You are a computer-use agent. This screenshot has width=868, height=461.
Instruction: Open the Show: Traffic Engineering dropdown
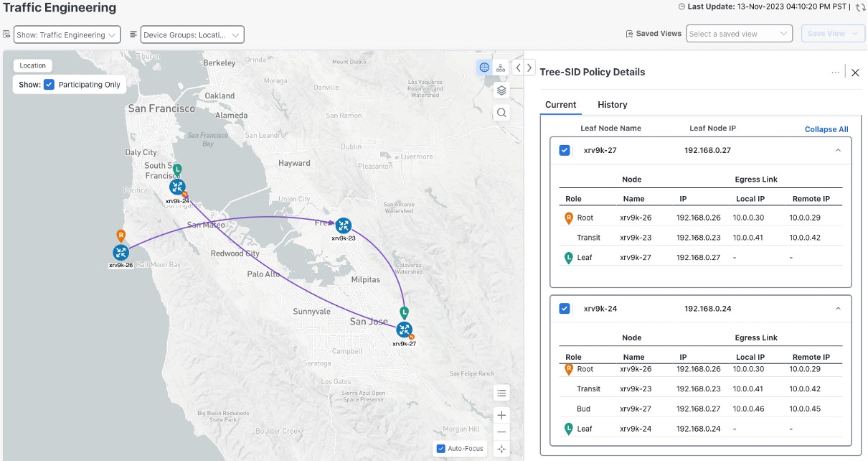click(x=67, y=34)
